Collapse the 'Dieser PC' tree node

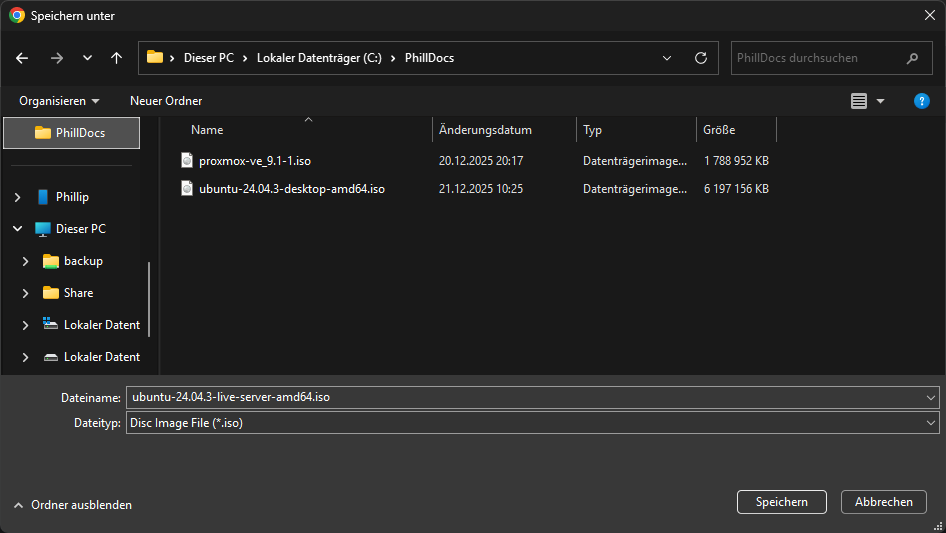coord(17,229)
